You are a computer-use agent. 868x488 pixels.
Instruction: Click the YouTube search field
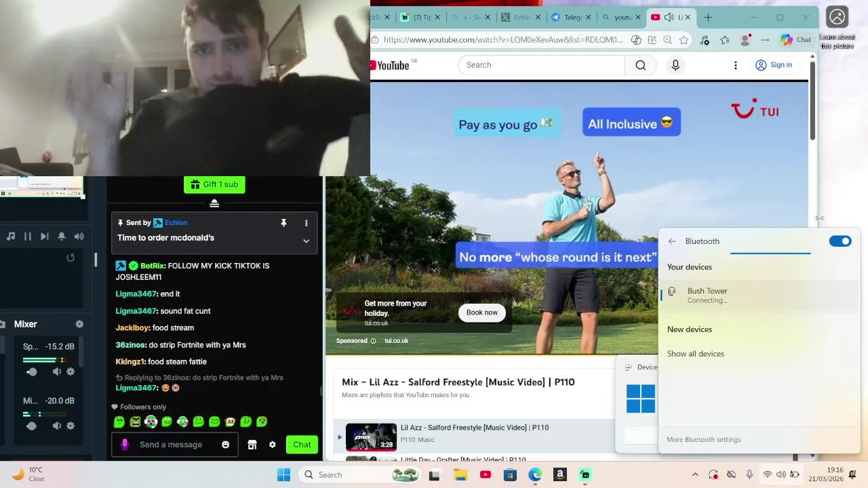click(x=541, y=65)
